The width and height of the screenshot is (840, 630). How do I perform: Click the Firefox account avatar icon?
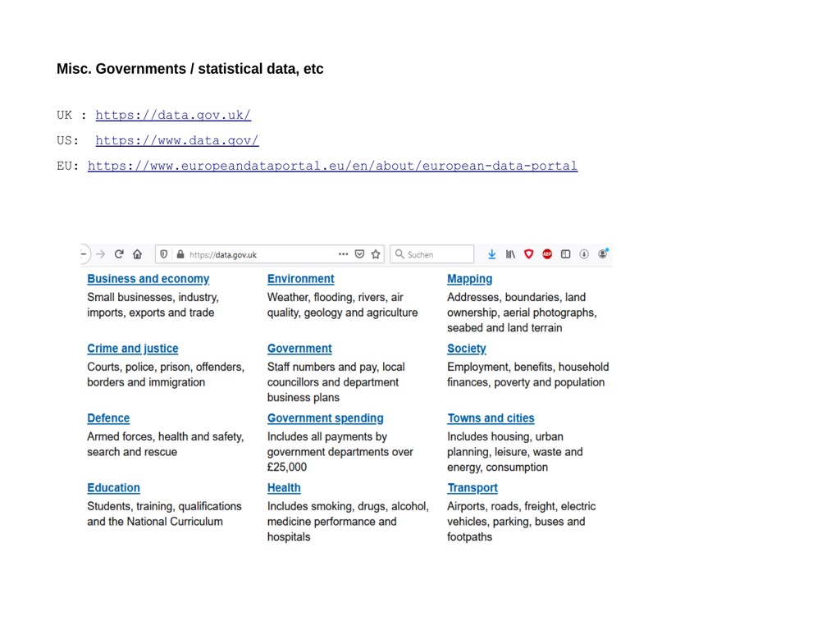pyautogui.click(x=603, y=254)
